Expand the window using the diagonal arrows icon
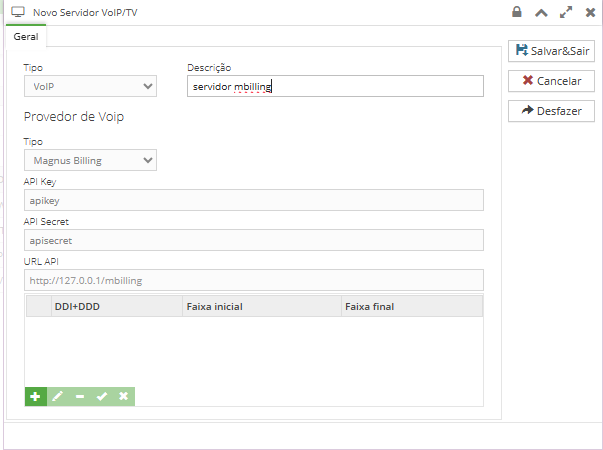Screen dimensions: 603x450 coord(566,12)
